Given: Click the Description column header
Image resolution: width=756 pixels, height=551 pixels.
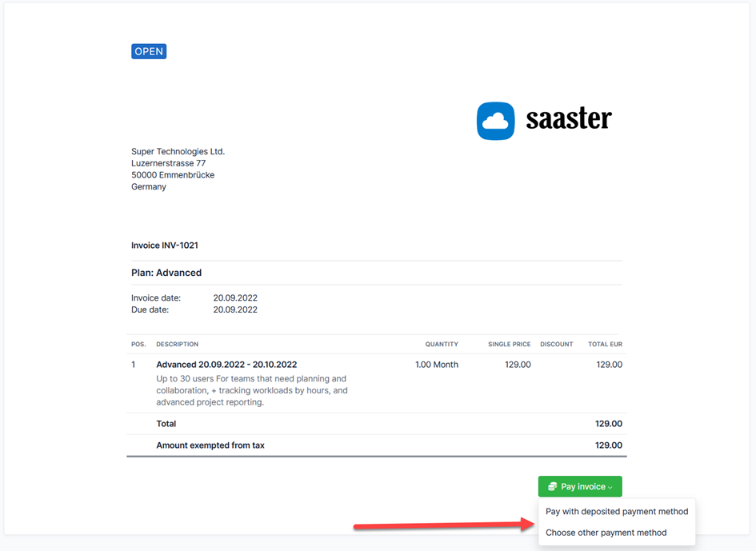Looking at the screenshot, I should (177, 344).
